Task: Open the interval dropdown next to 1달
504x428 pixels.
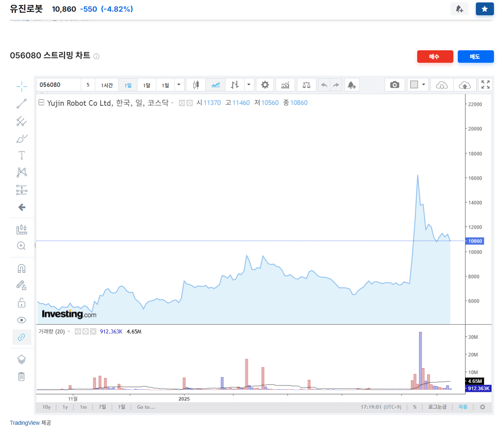Action: click(x=179, y=85)
